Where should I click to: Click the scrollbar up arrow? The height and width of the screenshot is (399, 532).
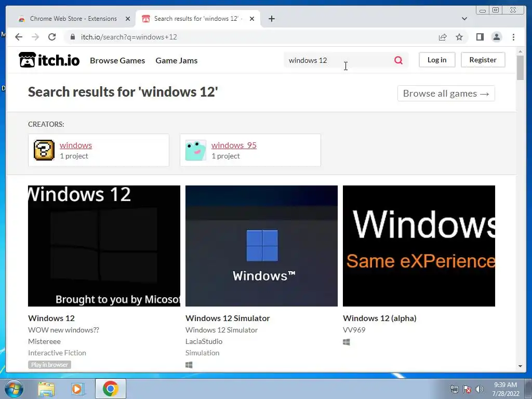tap(520, 51)
